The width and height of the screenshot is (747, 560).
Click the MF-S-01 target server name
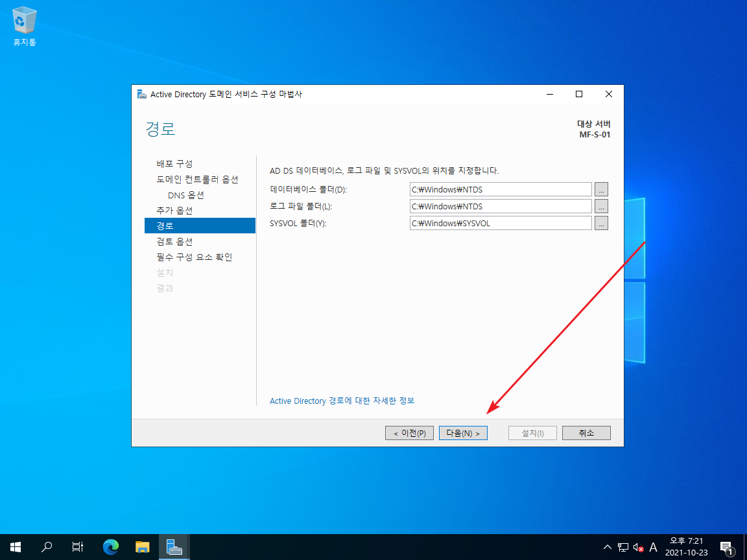[595, 135]
